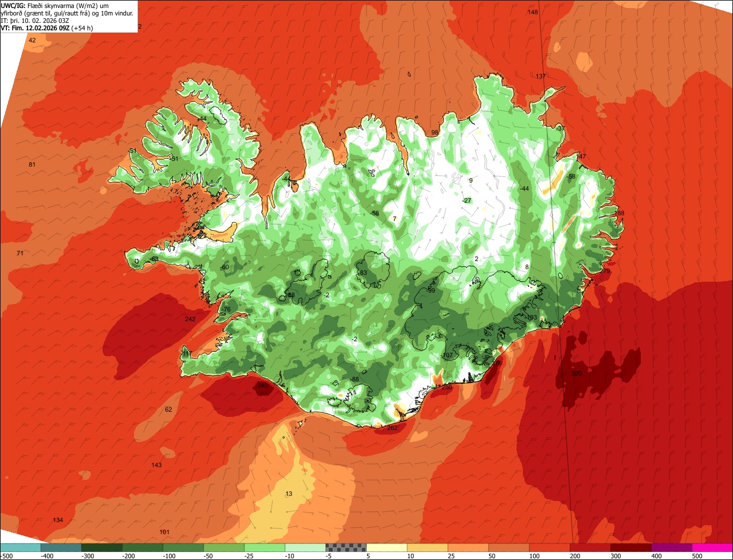Click the value '107' near the southeast coast

[x=447, y=355]
